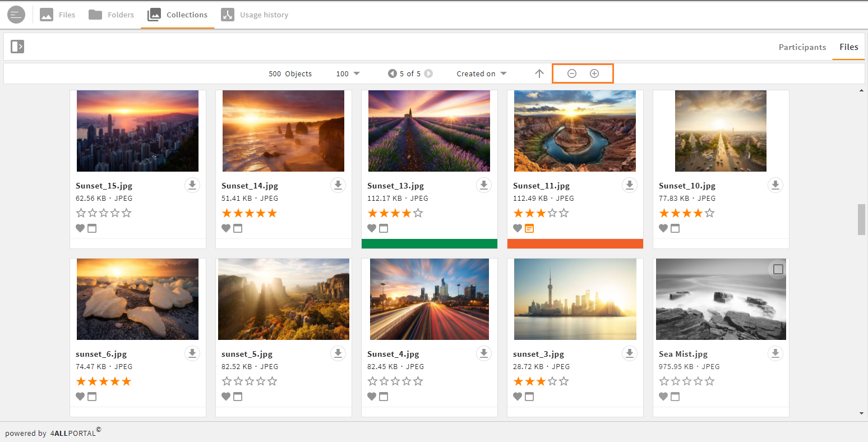Open the window icon under Sea Mist.jpg
Image resolution: width=868 pixels, height=442 pixels.
[675, 397]
